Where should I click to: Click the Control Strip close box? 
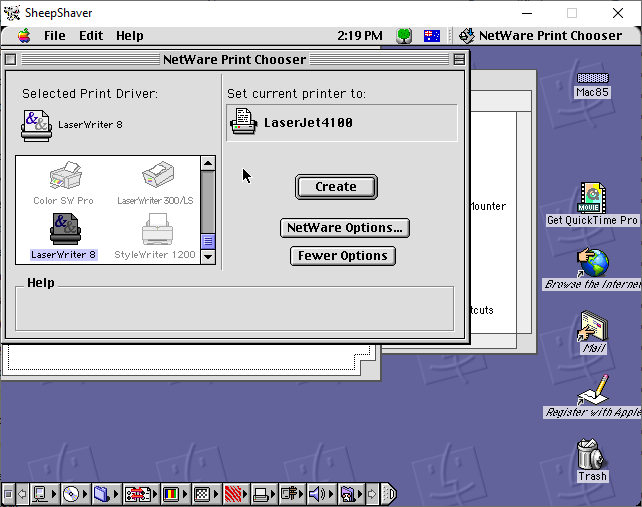pyautogui.click(x=8, y=494)
